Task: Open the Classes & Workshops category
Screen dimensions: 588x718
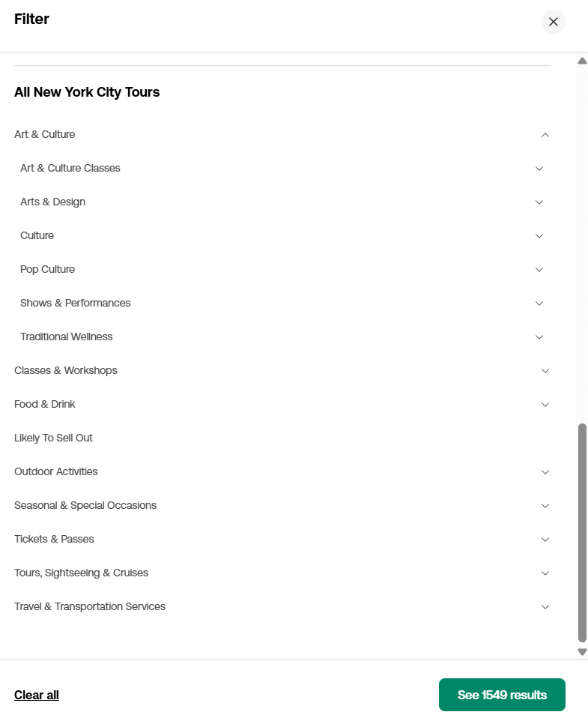Action: click(282, 370)
